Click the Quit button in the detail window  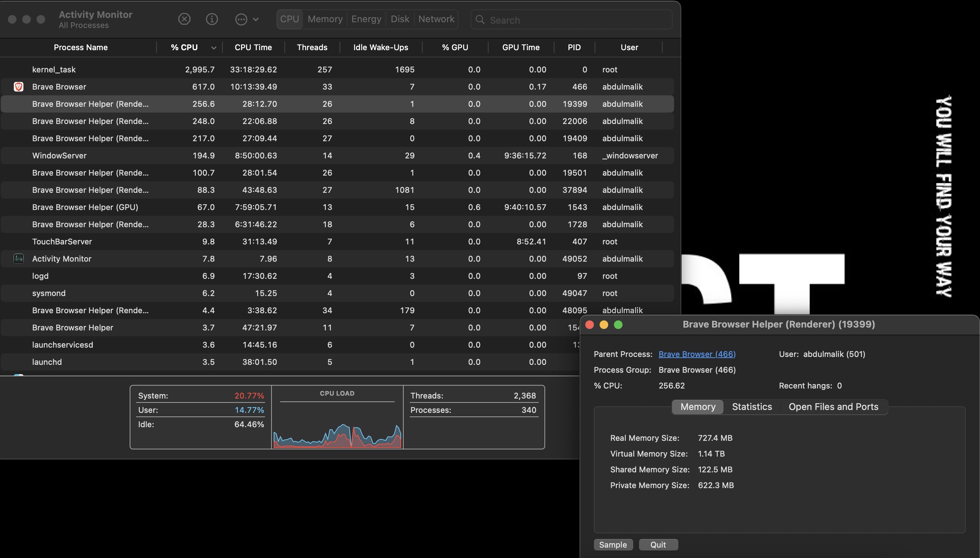coord(658,544)
